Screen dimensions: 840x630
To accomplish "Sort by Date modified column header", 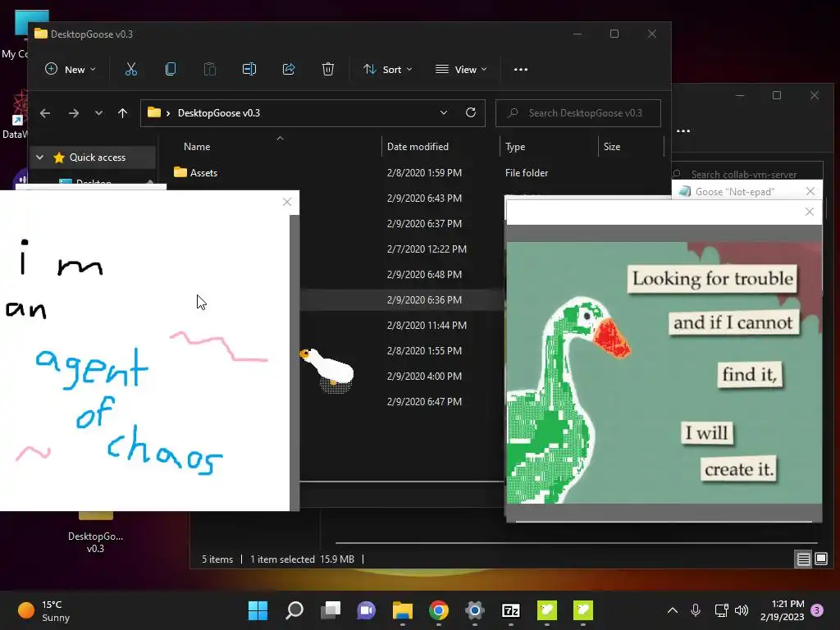I will (418, 147).
